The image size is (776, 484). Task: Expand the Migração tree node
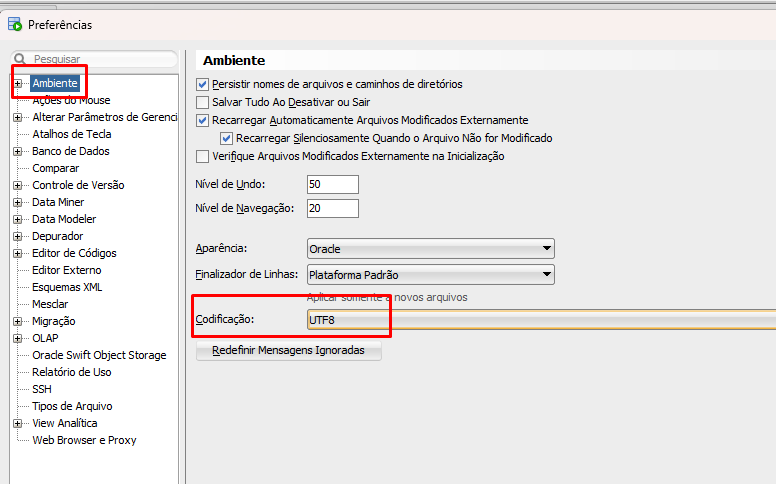coord(18,322)
